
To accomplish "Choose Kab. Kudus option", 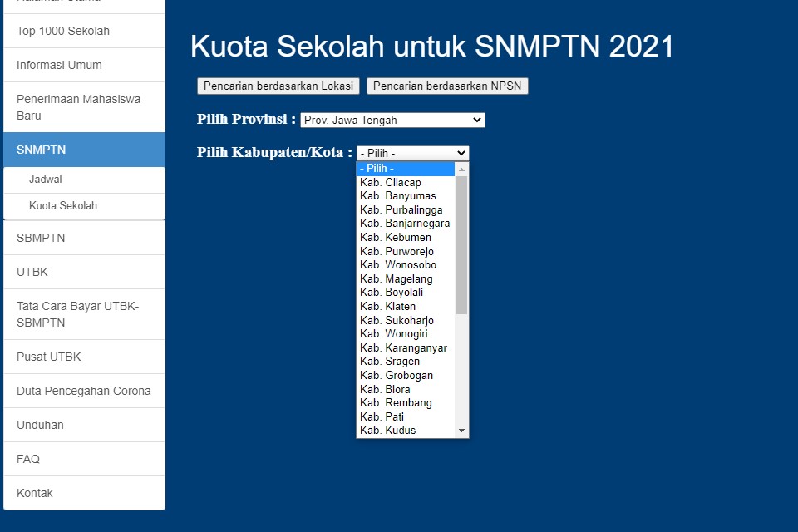I will [406, 431].
